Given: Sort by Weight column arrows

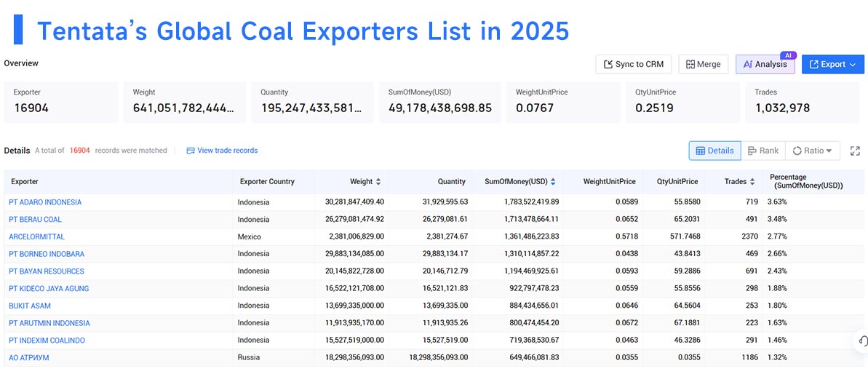Looking at the screenshot, I should click(x=378, y=181).
